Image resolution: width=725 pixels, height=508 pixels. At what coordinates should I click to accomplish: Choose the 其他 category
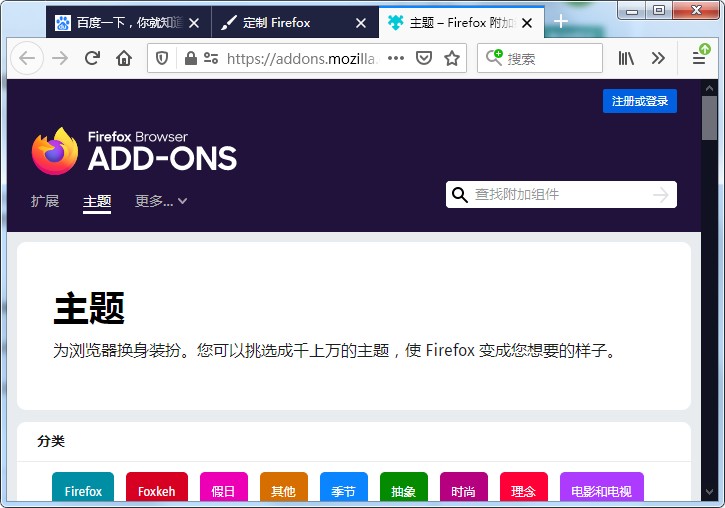283,488
